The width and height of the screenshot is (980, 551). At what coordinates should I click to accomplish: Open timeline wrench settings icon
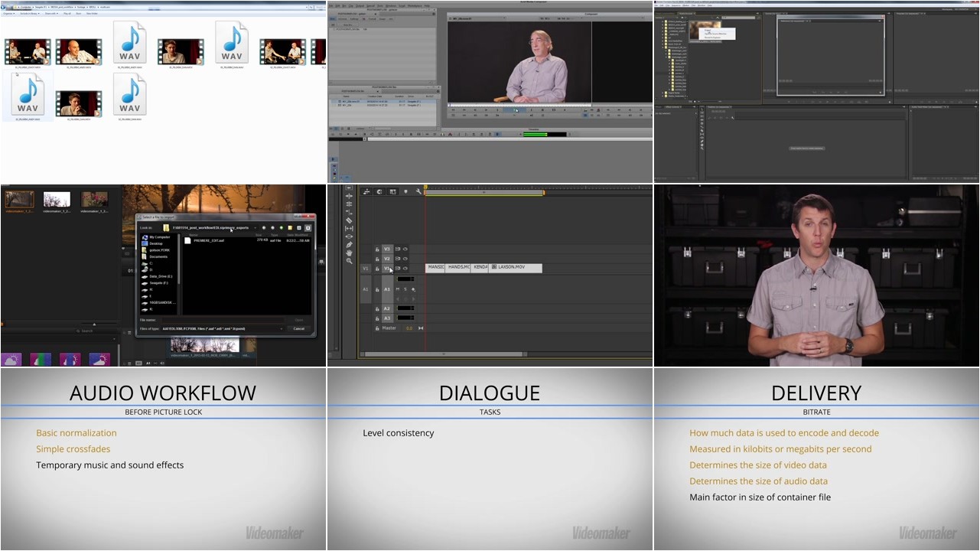pos(418,191)
